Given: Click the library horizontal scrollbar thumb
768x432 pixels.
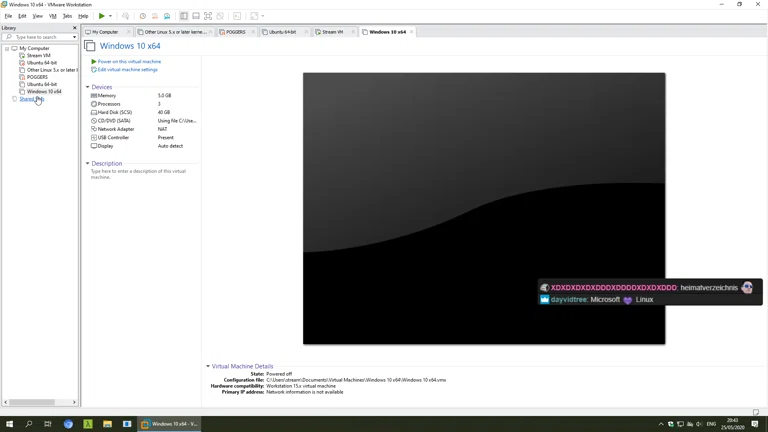Looking at the screenshot, I should (32, 403).
